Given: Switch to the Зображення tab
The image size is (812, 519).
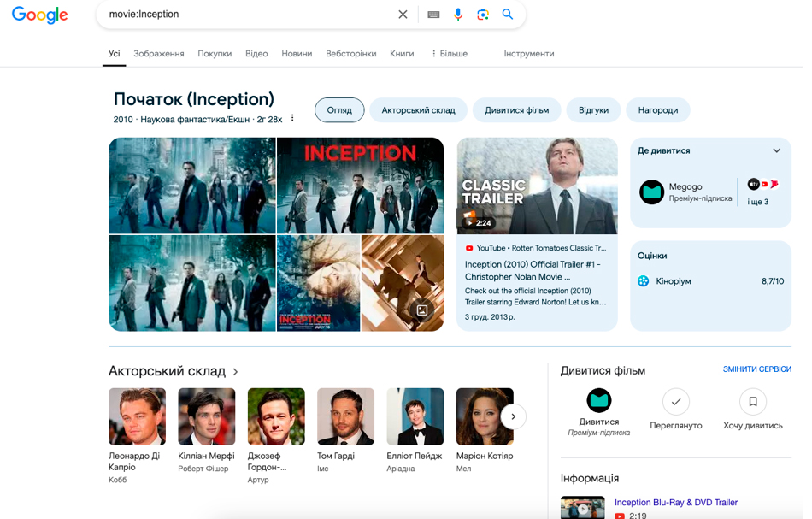Looking at the screenshot, I should coord(159,53).
